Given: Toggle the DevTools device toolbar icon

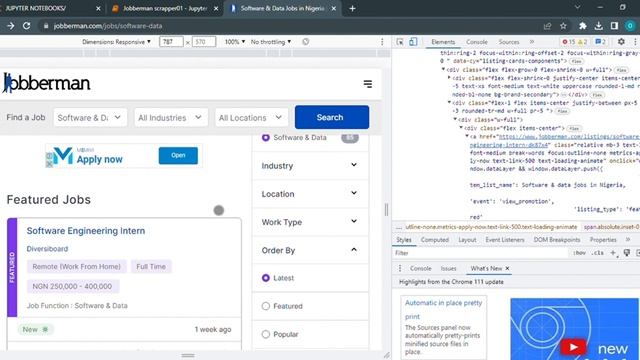Looking at the screenshot, I should 413,42.
